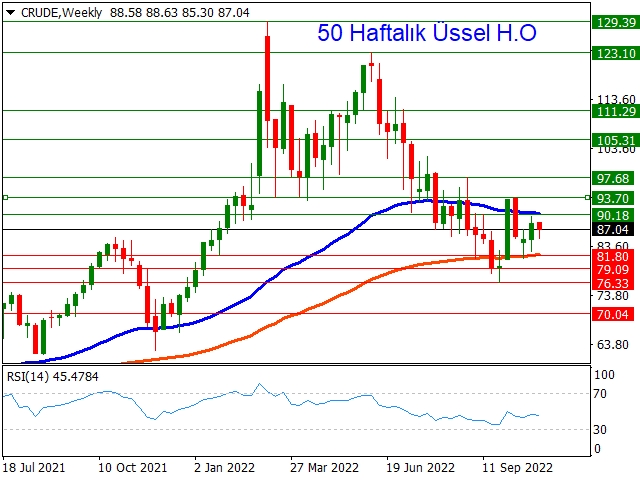The width and height of the screenshot is (640, 480).
Task: Click the 123.10 resistance price label
Action: pos(616,53)
